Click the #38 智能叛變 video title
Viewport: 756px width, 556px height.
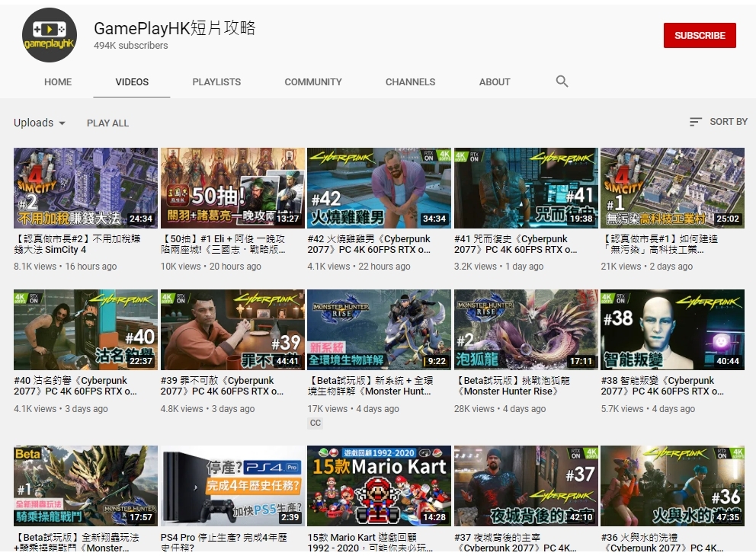coord(662,386)
